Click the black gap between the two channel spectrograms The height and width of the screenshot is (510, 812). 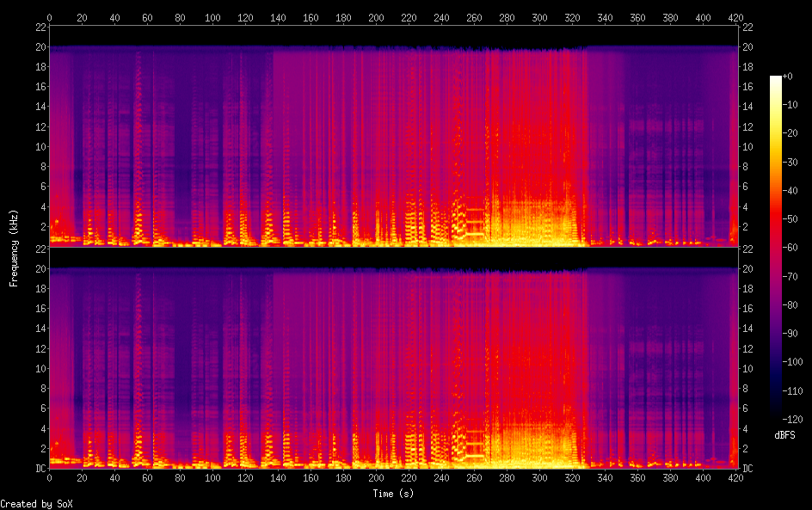[393, 256]
